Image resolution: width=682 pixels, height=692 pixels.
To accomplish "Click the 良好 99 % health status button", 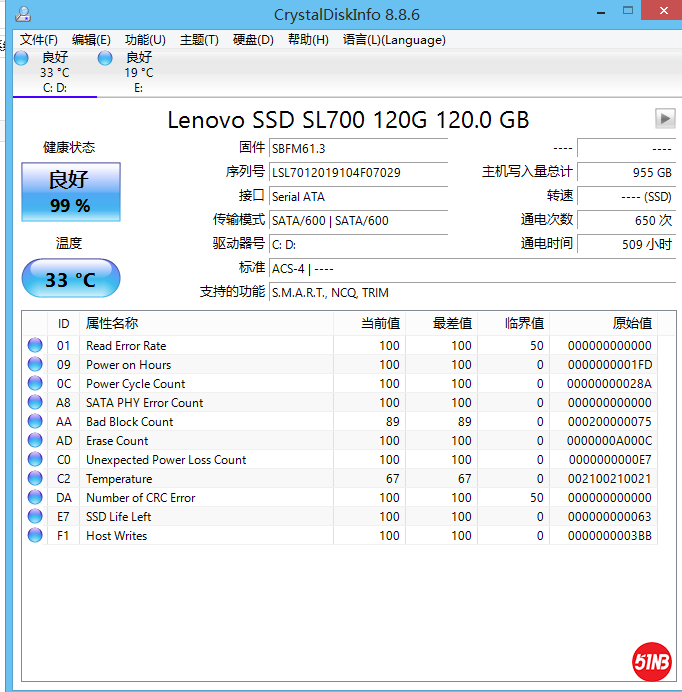I will (x=70, y=192).
